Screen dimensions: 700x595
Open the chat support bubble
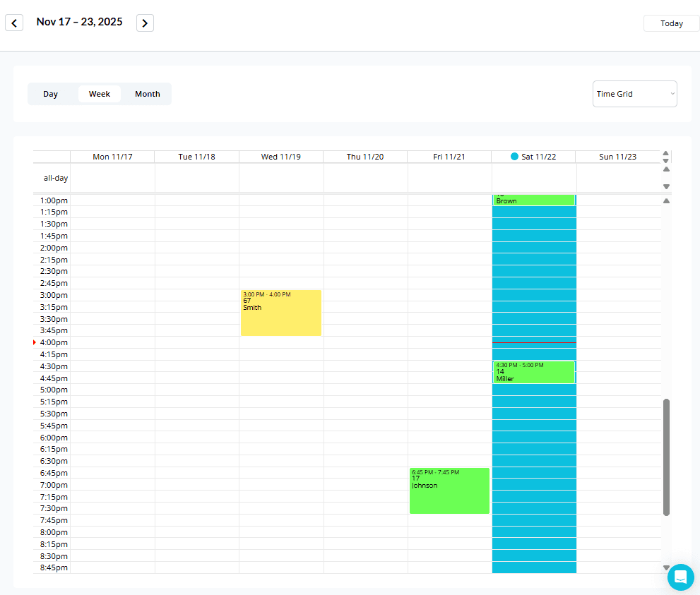(680, 577)
